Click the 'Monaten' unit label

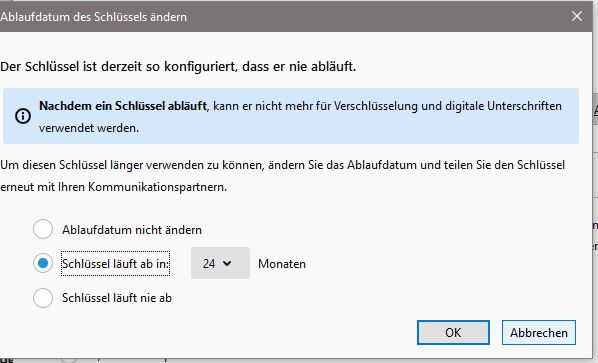coord(282,264)
